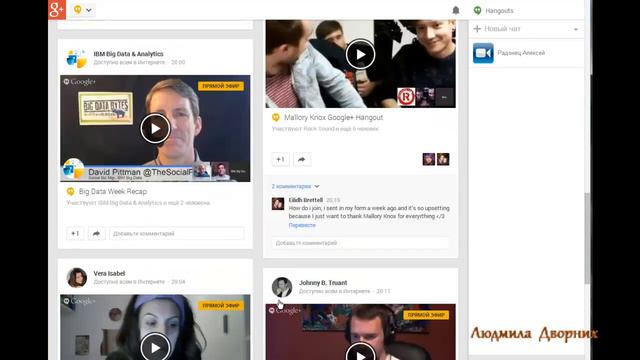Viewport: 640px width, 360px height.
Task: Open Eilidh Brettell's profile name
Action: [x=306, y=200]
